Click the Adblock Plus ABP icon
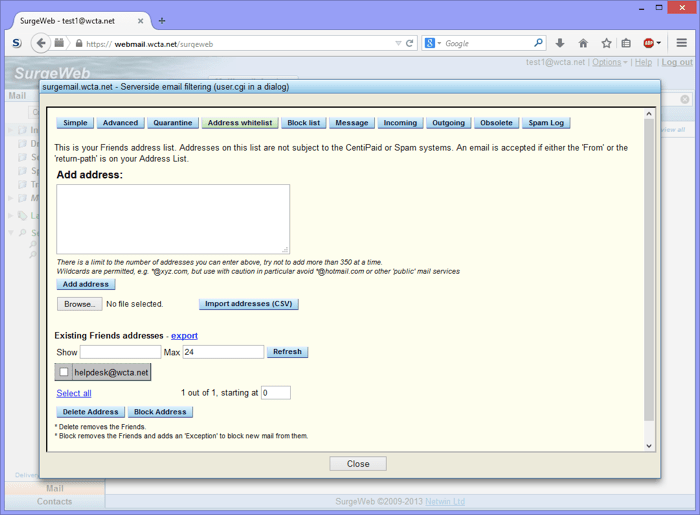 pyautogui.click(x=649, y=43)
